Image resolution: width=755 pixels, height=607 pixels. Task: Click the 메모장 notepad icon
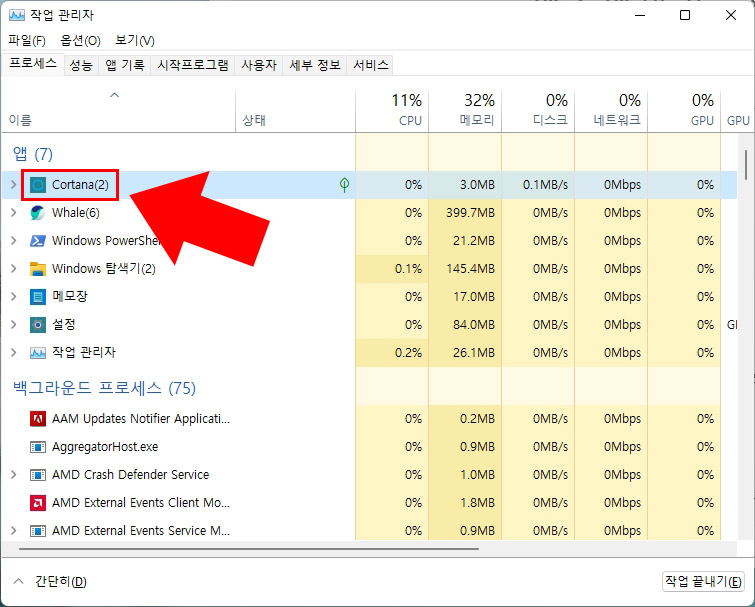(x=38, y=297)
